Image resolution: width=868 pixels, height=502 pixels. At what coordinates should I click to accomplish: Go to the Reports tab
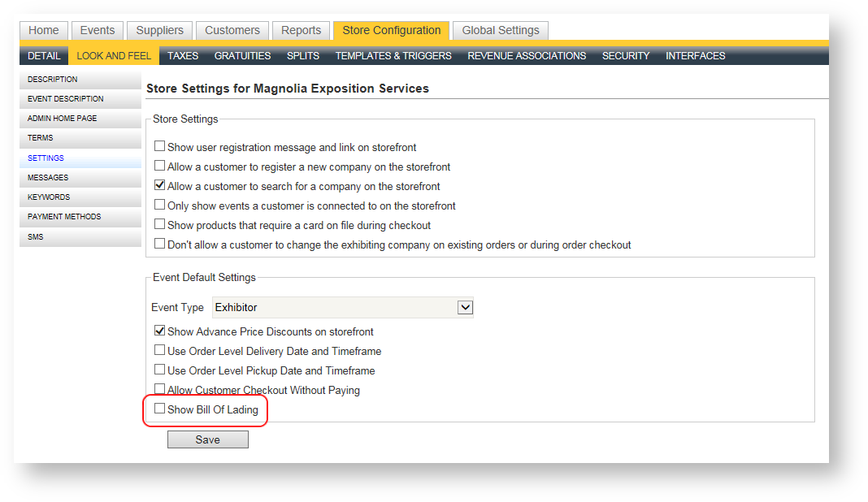[301, 30]
